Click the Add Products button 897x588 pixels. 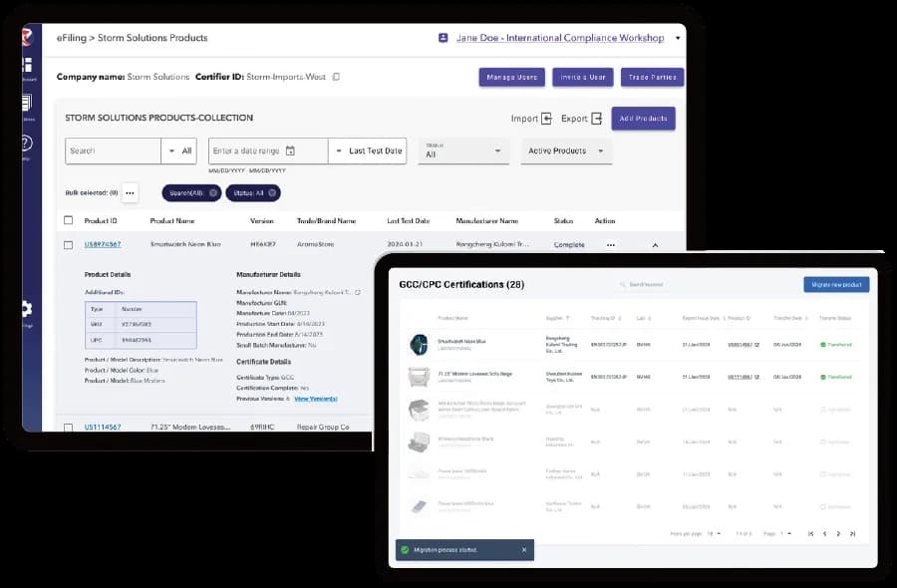(643, 119)
